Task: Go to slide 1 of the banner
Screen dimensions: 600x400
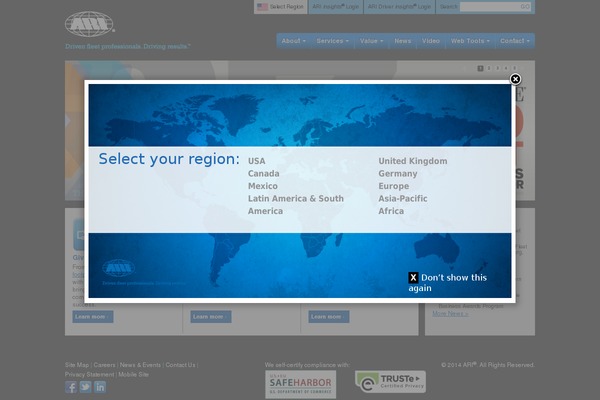Action: coord(480,68)
